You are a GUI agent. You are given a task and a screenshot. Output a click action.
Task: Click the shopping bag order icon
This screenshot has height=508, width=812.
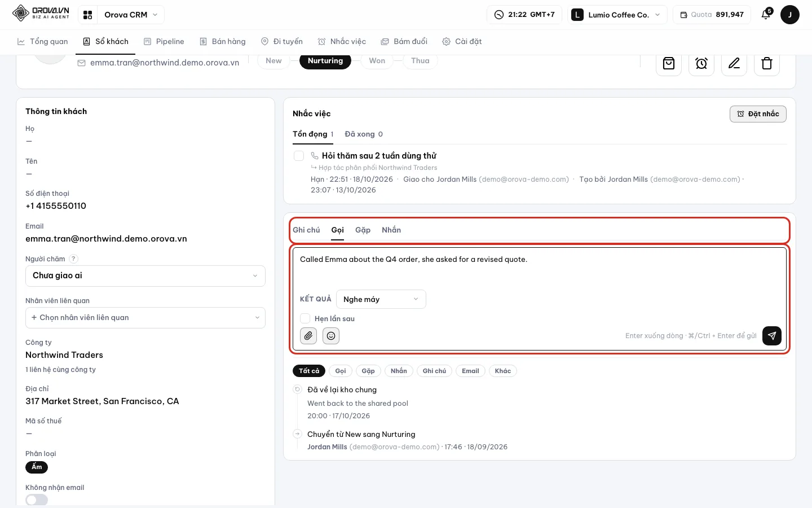669,63
